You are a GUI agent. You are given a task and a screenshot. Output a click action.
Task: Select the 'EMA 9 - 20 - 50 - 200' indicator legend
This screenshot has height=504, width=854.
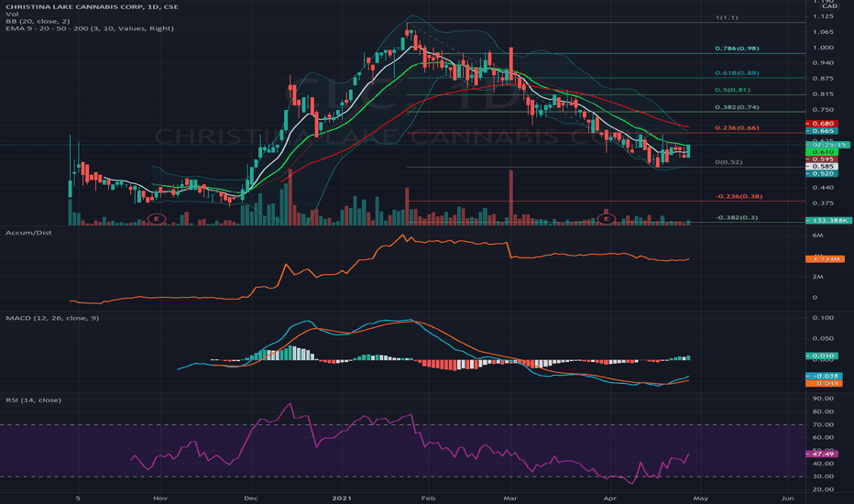pyautogui.click(x=90, y=27)
